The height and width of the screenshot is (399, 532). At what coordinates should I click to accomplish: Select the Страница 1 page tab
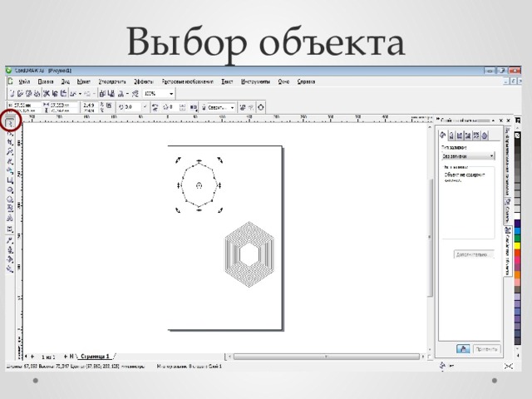tap(95, 357)
